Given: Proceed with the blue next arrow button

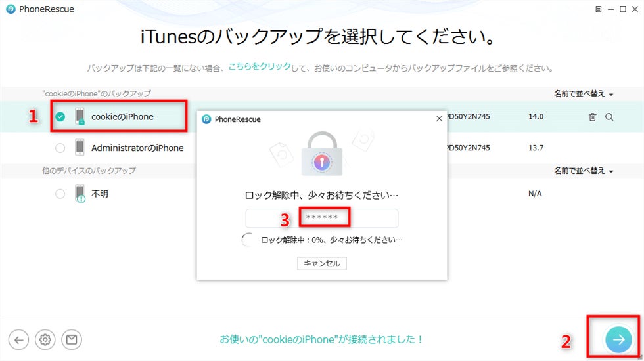Looking at the screenshot, I should tap(618, 339).
